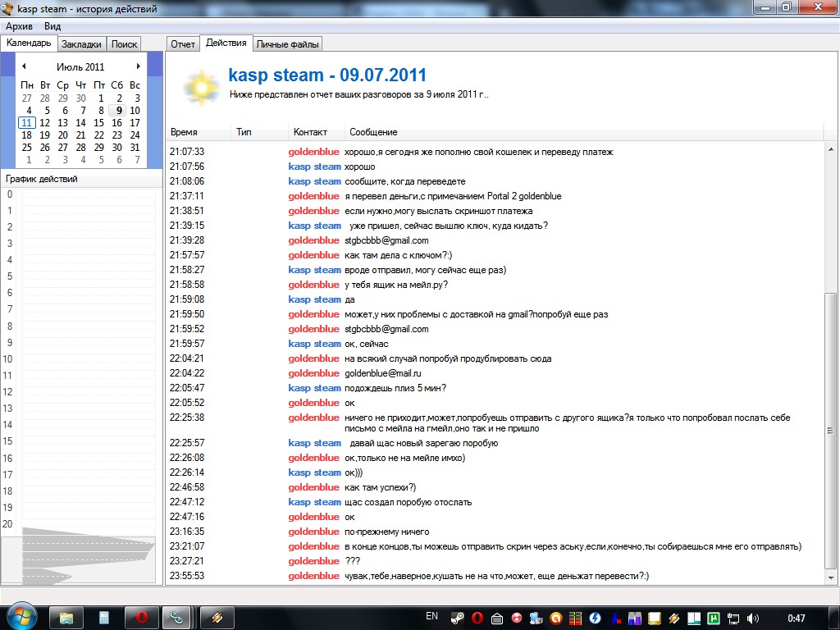Click the chain-link app taskbar button
The image size is (840, 630).
177,618
